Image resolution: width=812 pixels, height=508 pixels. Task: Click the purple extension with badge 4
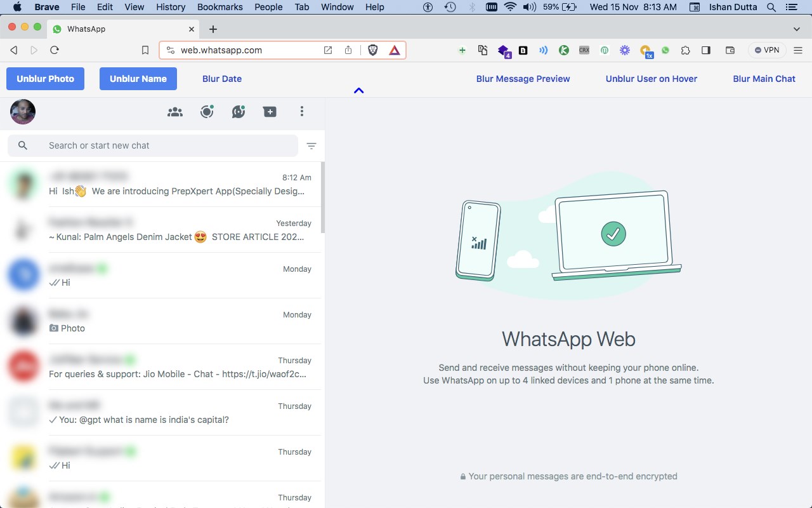pyautogui.click(x=504, y=51)
